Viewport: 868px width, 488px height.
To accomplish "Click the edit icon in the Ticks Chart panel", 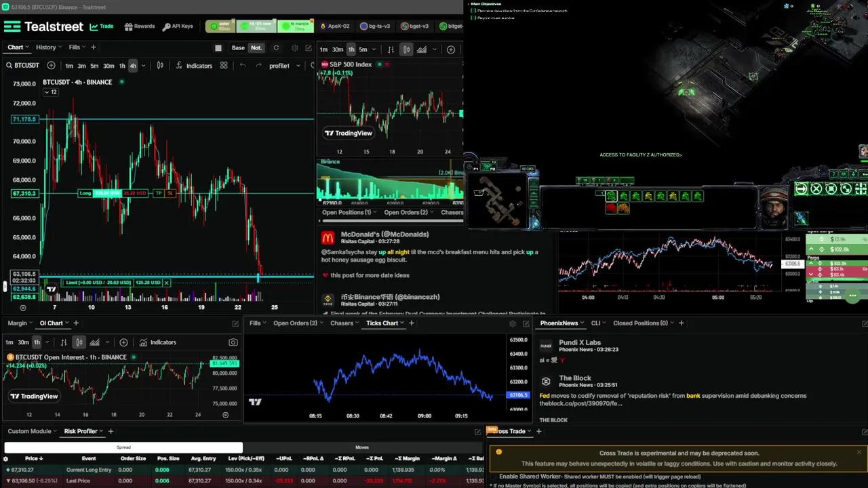I will pyautogui.click(x=526, y=323).
